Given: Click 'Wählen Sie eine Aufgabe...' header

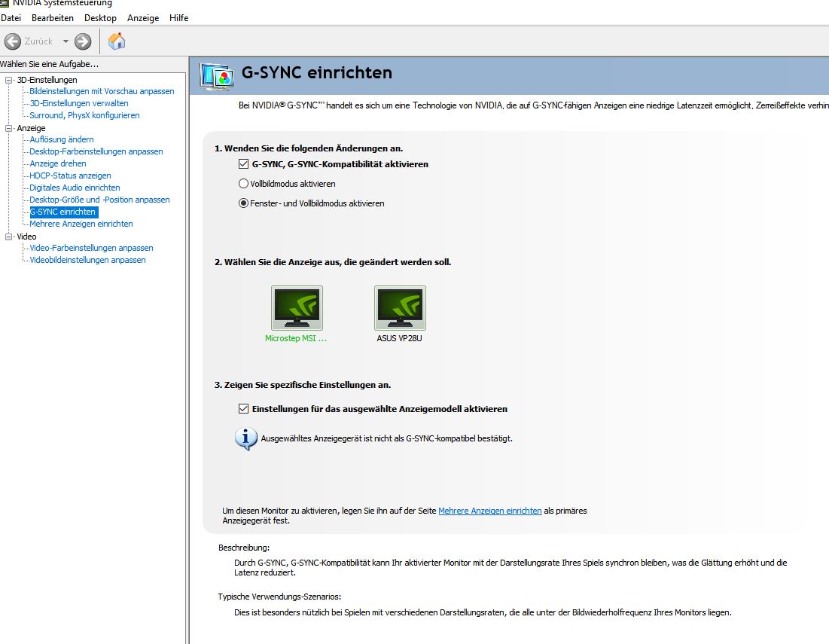Looking at the screenshot, I should (x=49, y=64).
